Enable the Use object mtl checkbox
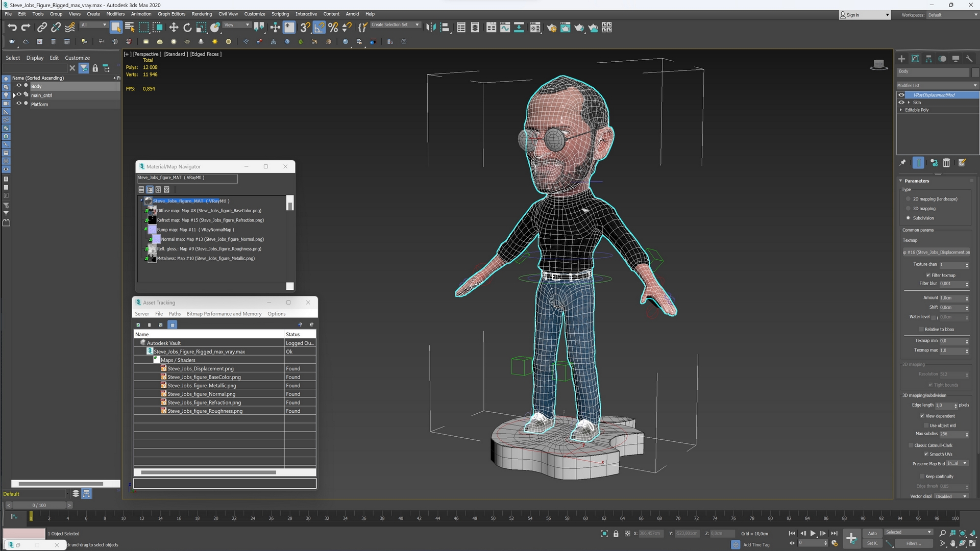This screenshot has width=980, height=551. tap(926, 425)
